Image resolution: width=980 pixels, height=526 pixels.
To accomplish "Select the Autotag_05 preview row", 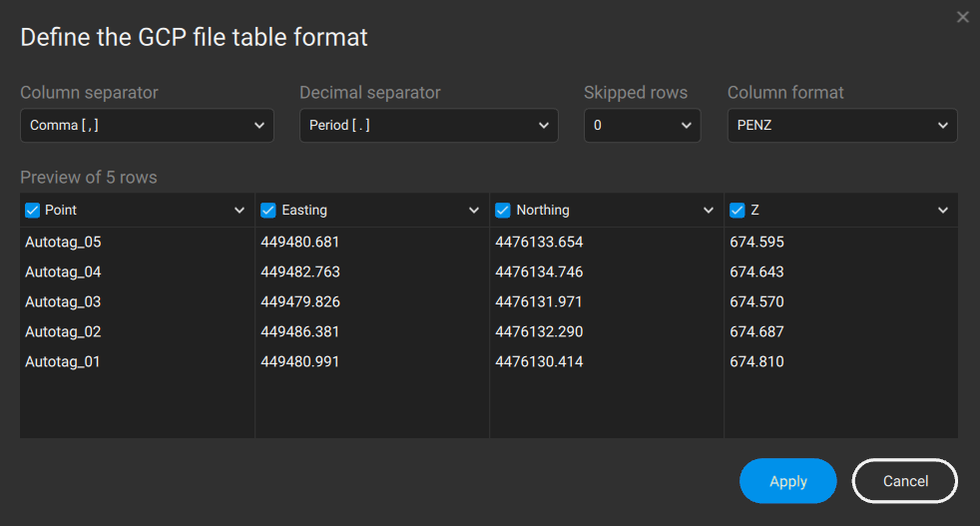I will 63,243.
